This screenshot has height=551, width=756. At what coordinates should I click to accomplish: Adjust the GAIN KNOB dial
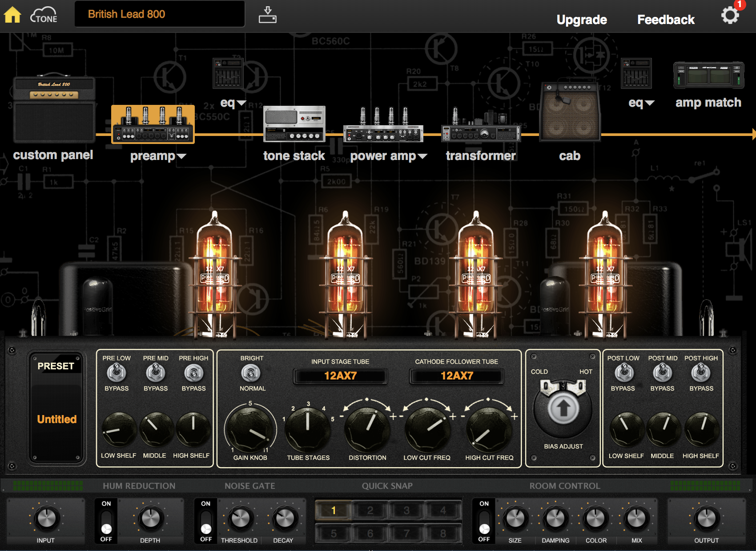(250, 429)
